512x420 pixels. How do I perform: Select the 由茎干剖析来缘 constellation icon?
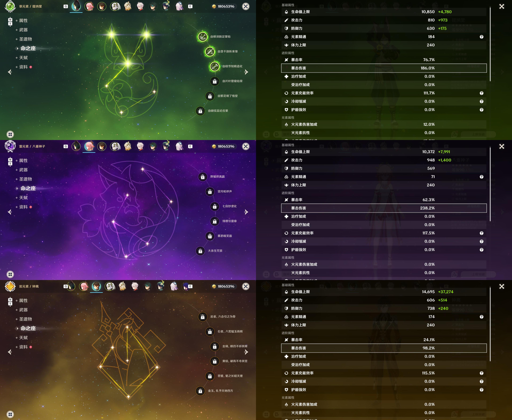(x=210, y=51)
